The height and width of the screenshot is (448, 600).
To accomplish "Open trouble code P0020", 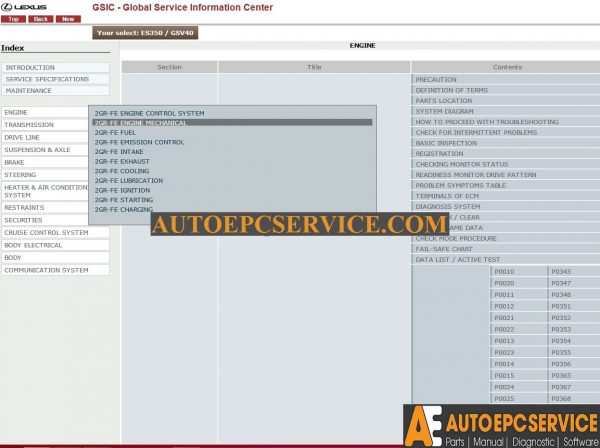I will pyautogui.click(x=518, y=283).
